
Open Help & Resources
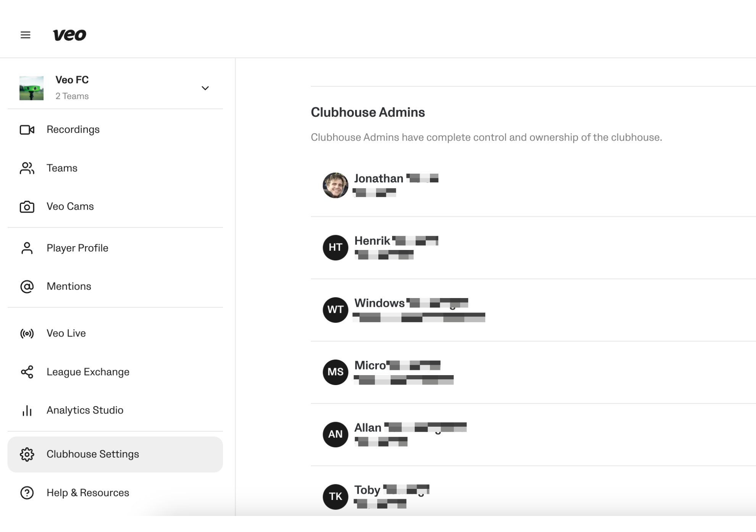(x=88, y=493)
